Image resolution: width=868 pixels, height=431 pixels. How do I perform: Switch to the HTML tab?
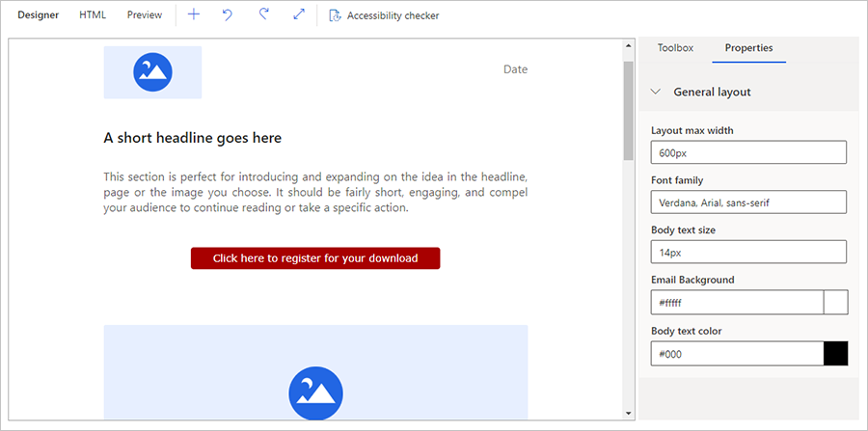pyautogui.click(x=93, y=15)
